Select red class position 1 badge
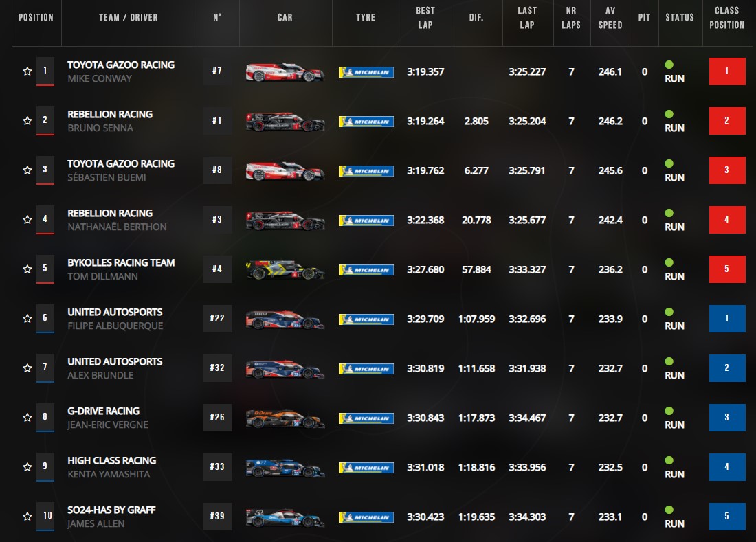 coord(727,71)
